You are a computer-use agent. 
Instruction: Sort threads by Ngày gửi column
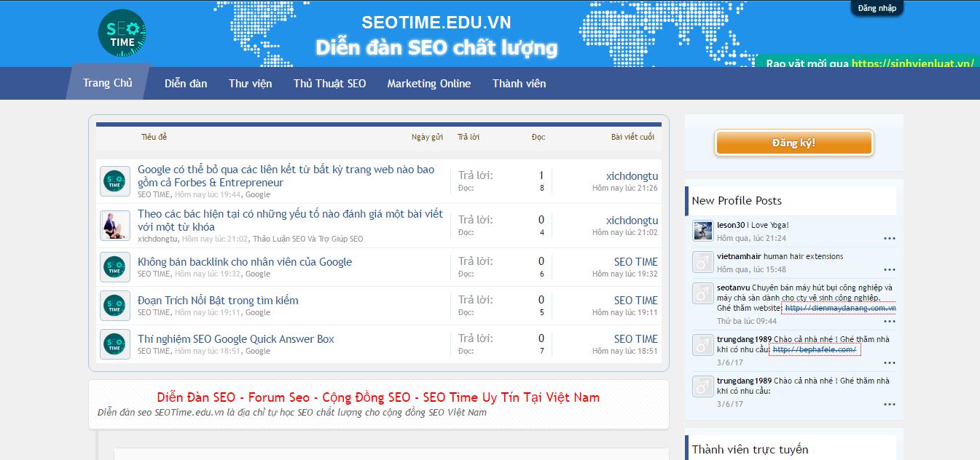coord(427,137)
